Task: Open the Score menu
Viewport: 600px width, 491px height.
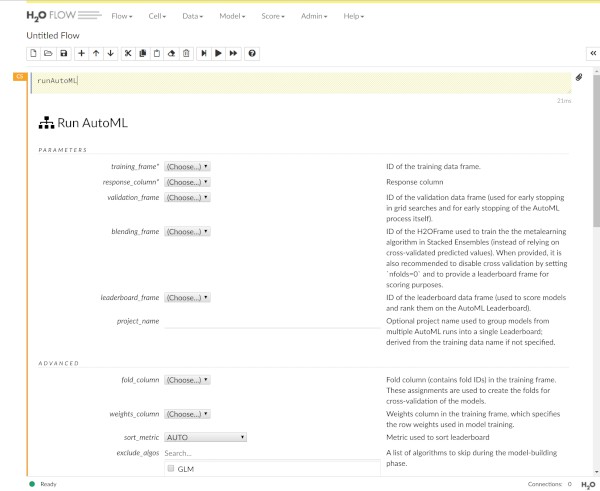Action: pyautogui.click(x=273, y=16)
